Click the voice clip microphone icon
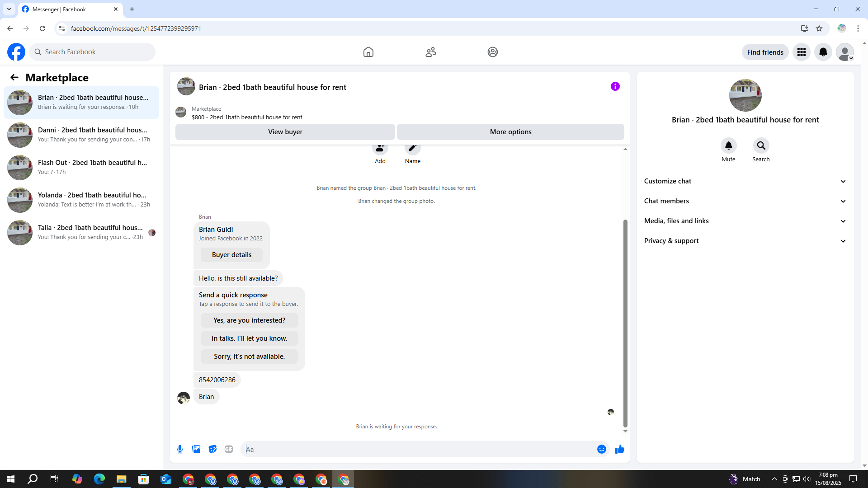 tap(180, 449)
